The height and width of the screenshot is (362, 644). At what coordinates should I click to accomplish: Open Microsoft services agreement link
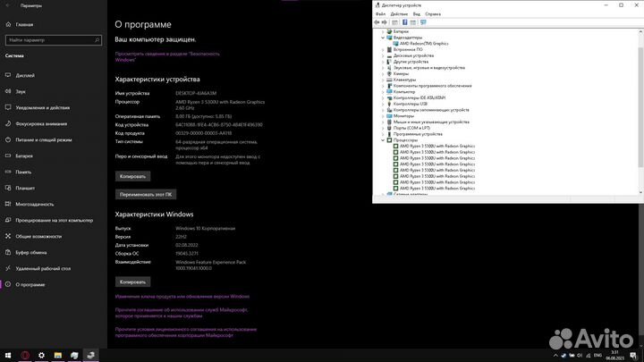[181, 313]
